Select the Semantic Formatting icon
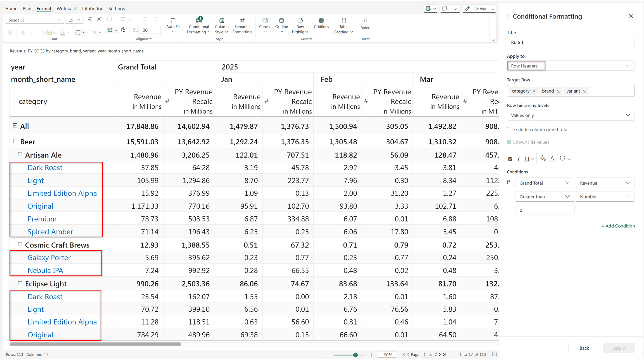 242,20
